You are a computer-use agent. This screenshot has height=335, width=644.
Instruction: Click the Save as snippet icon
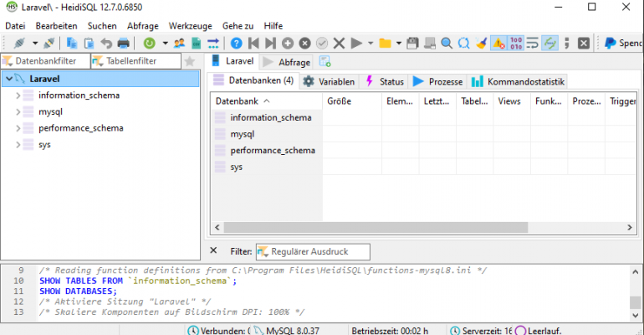(430, 44)
